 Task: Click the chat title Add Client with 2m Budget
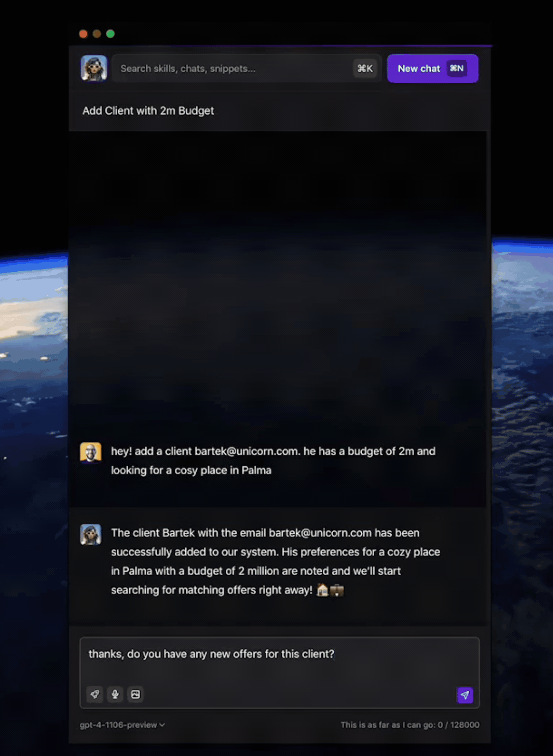[x=148, y=111]
